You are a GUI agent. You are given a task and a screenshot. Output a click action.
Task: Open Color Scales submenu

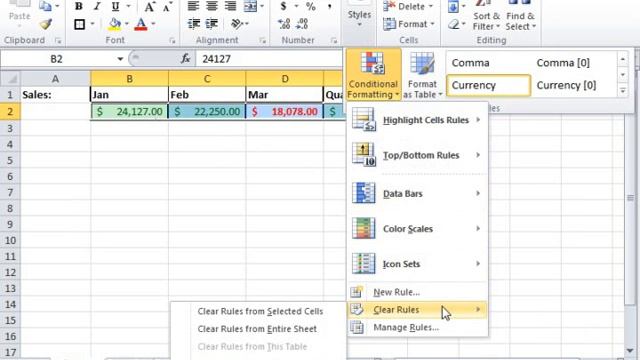[417, 229]
